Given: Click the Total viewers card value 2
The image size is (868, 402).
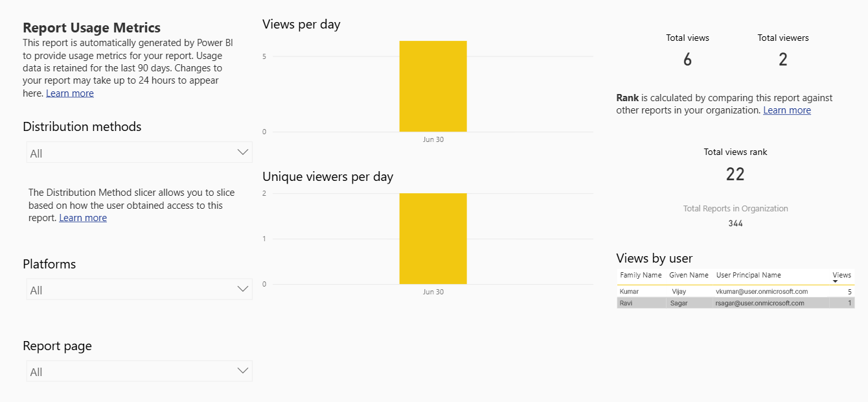Looking at the screenshot, I should 782,60.
